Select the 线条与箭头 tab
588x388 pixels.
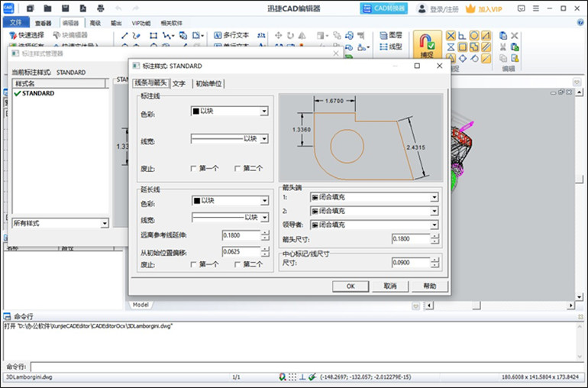pos(150,83)
